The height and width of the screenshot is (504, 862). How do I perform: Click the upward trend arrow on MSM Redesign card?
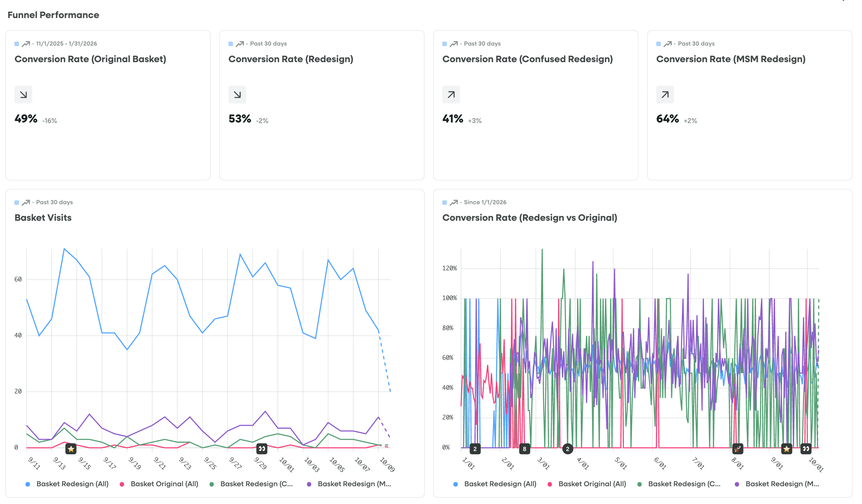tap(665, 95)
